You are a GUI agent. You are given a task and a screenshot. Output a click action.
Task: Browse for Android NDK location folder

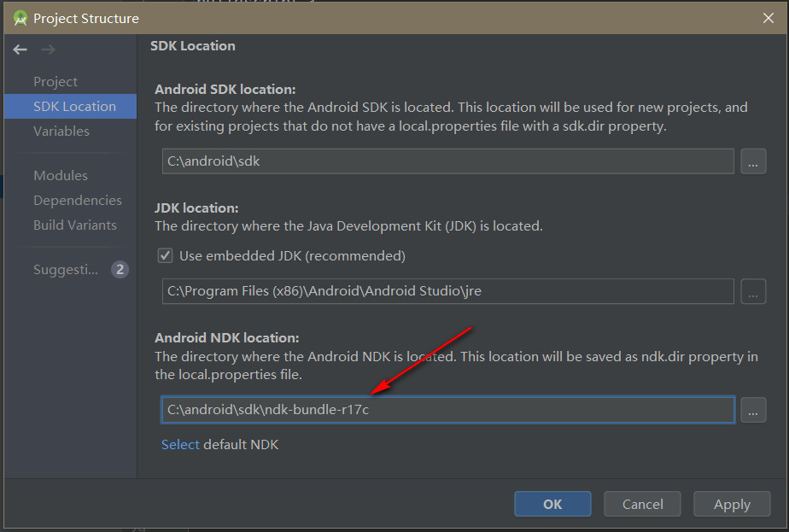click(753, 410)
